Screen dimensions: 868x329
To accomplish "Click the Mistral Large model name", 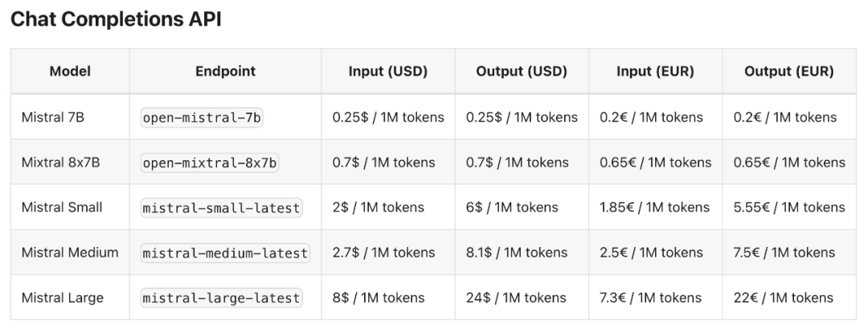I will click(x=63, y=298).
